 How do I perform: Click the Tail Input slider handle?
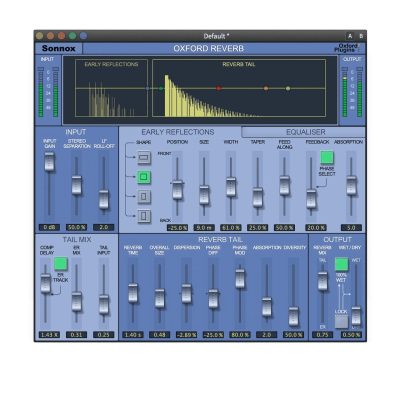pyautogui.click(x=104, y=304)
